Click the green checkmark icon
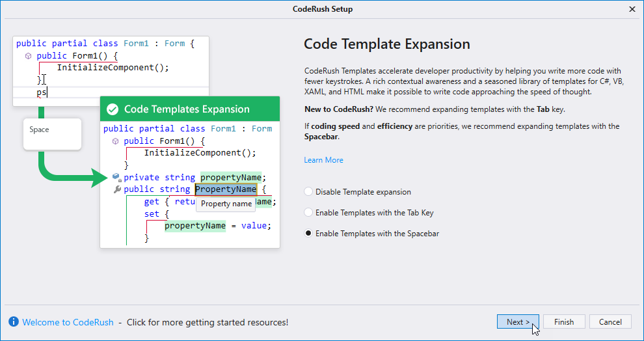This screenshot has height=341, width=644. pos(113,109)
